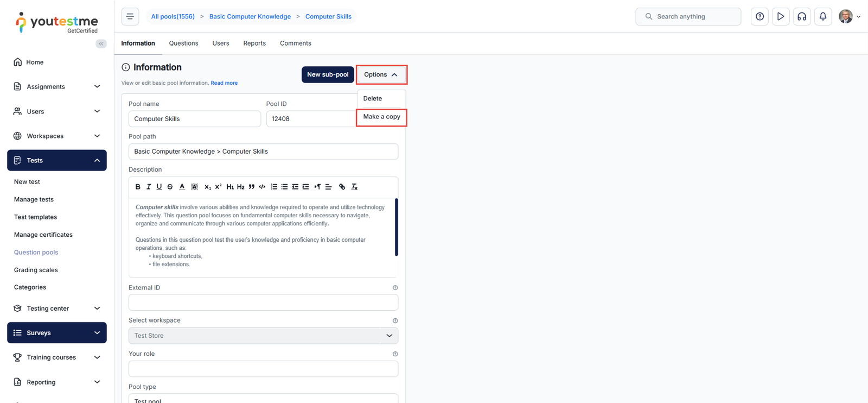868x403 pixels.
Task: Insert a code block in description
Action: (262, 187)
